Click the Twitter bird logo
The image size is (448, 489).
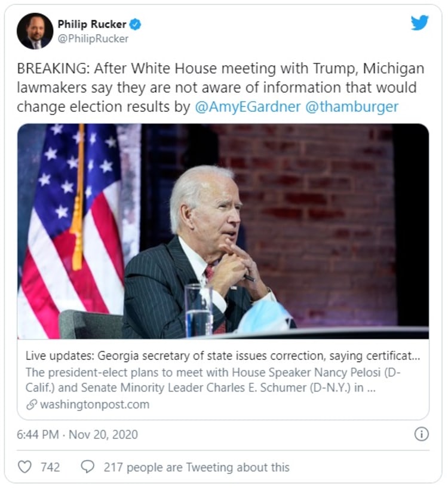[419, 23]
